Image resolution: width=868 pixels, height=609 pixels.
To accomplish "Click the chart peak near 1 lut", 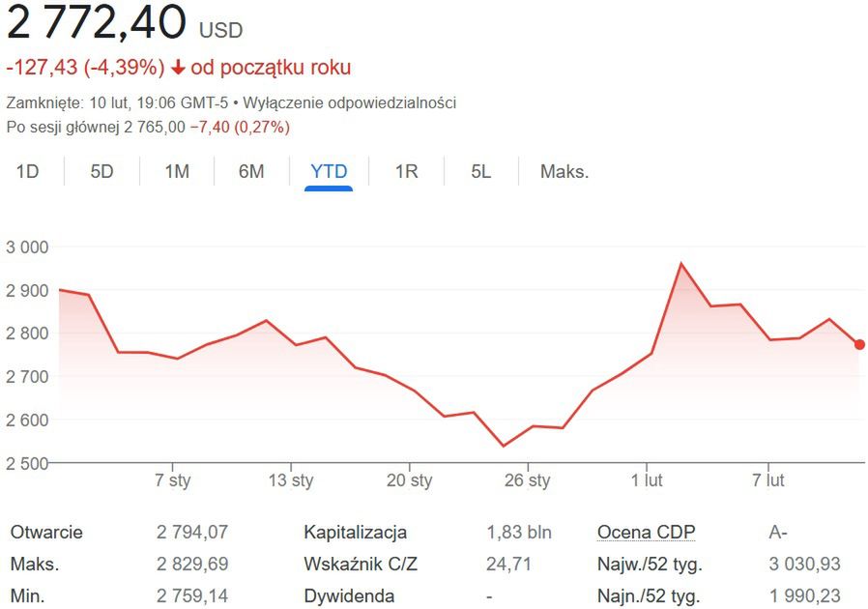I will [x=680, y=263].
